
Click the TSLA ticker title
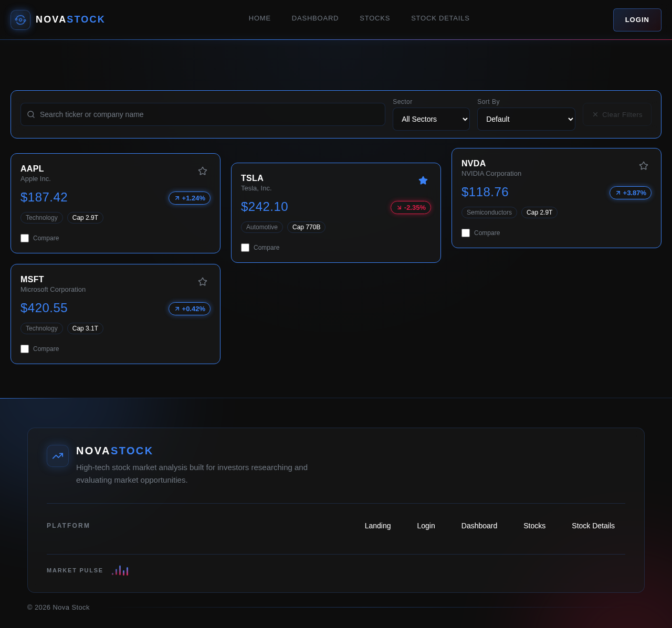click(252, 178)
